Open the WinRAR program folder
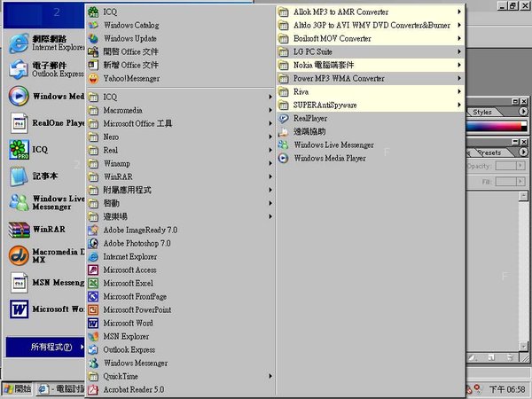 (180, 176)
